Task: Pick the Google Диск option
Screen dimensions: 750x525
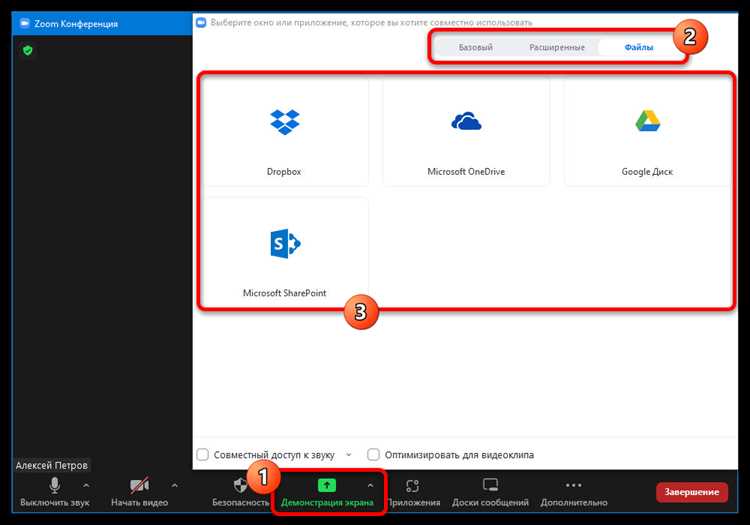Action: tap(647, 131)
